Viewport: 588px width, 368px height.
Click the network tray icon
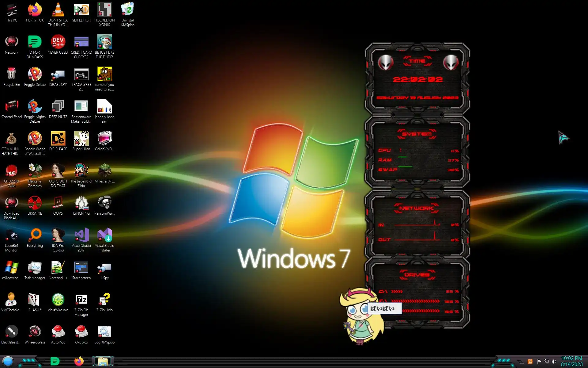(x=547, y=362)
